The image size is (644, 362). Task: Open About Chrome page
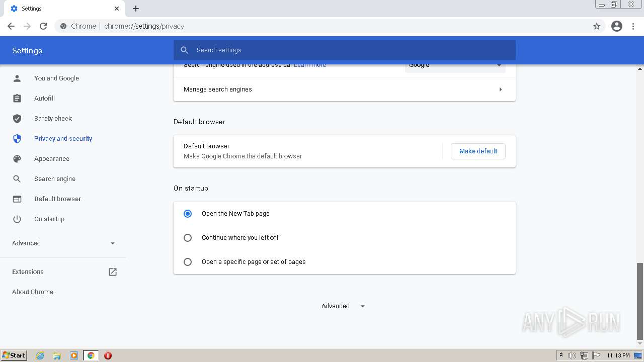[x=33, y=292]
